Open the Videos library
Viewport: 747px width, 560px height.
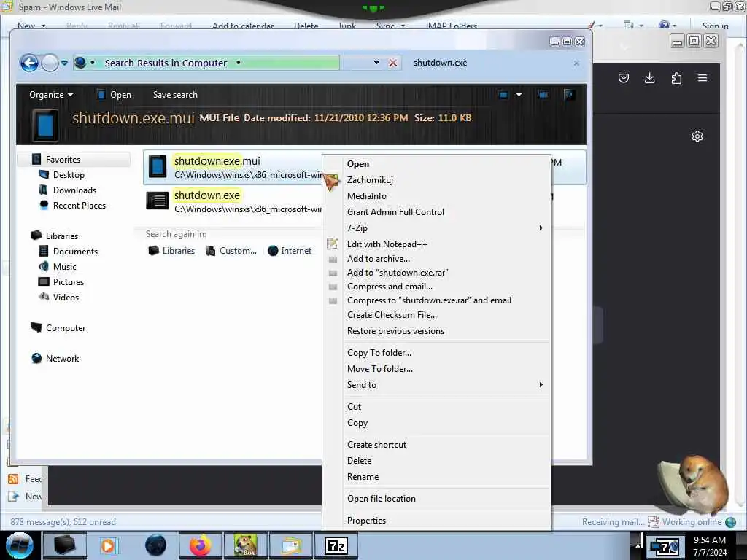[66, 297]
